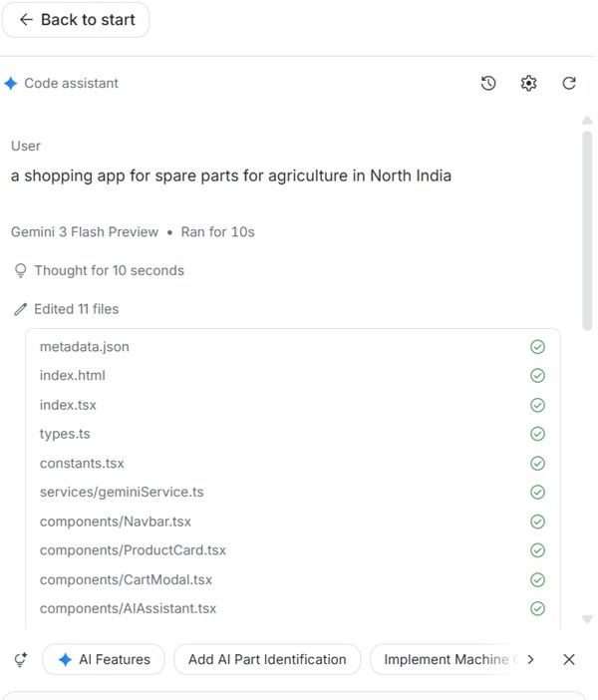Click green checkmark next to metadata.json

pos(538,347)
